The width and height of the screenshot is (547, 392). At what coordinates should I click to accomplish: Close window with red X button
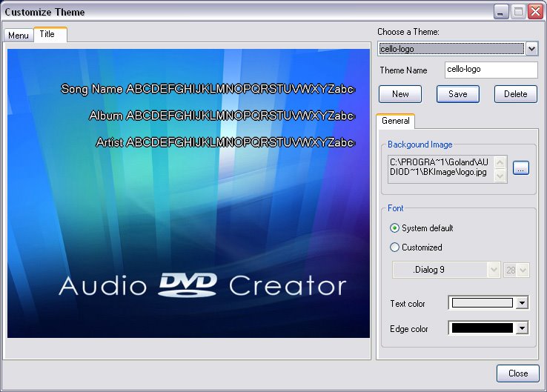[x=535, y=12]
